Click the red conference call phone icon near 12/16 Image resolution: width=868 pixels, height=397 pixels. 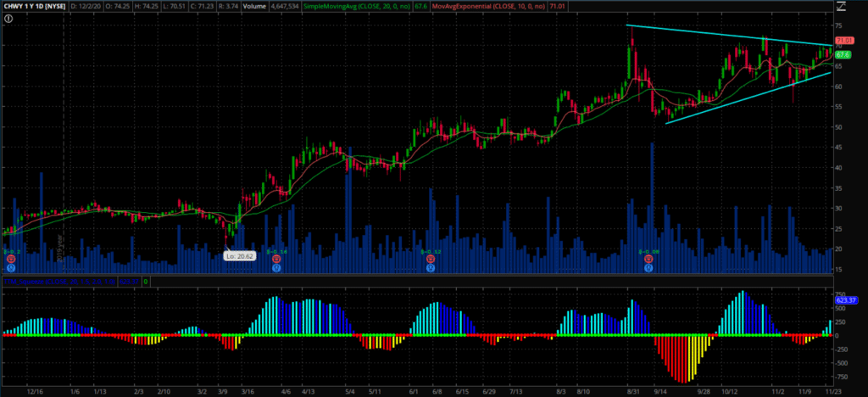[10, 259]
